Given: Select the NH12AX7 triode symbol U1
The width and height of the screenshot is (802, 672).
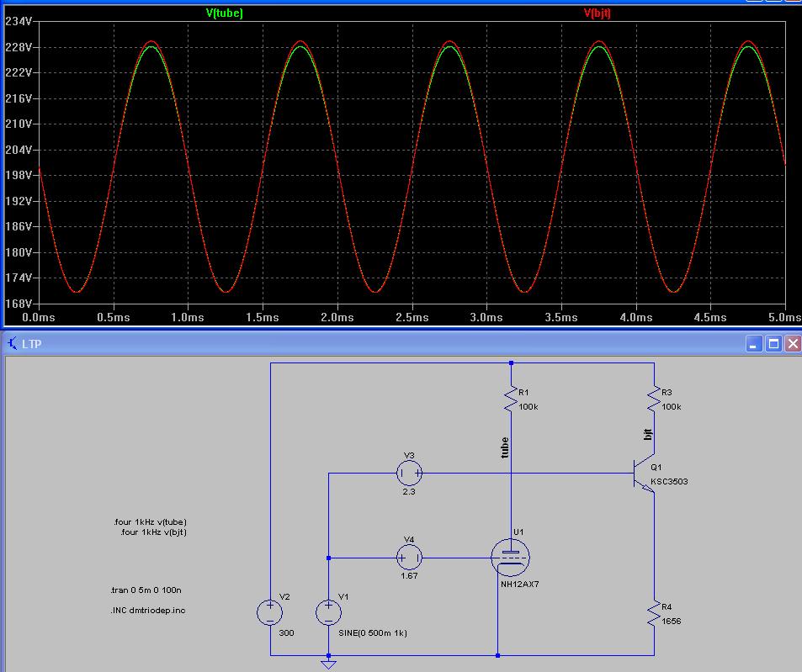Looking at the screenshot, I should point(511,558).
